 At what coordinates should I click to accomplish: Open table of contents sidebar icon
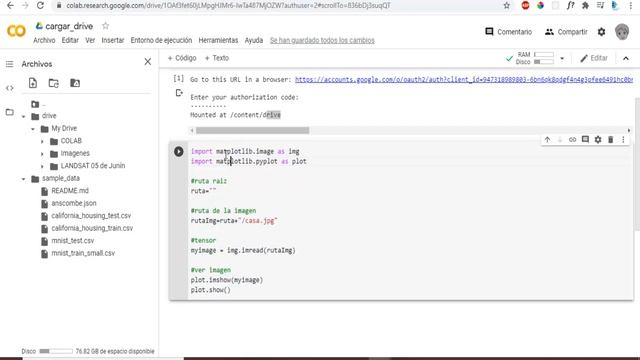click(9, 64)
